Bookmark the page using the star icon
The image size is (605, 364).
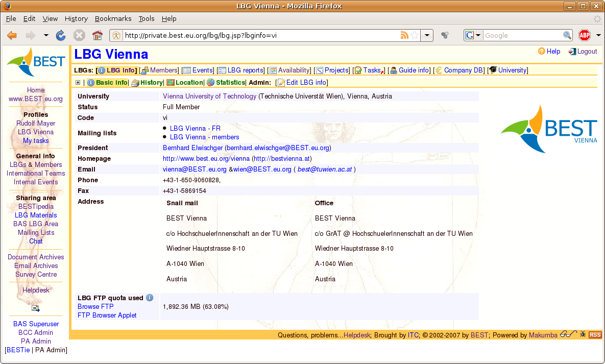tap(415, 36)
